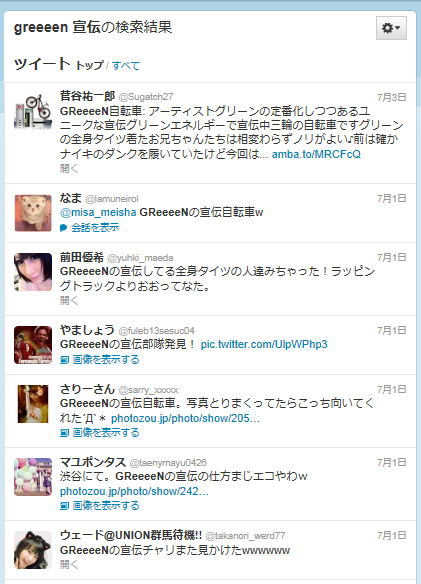Show the conversation via 会話を表示
This screenshot has width=421, height=584.
[x=95, y=228]
